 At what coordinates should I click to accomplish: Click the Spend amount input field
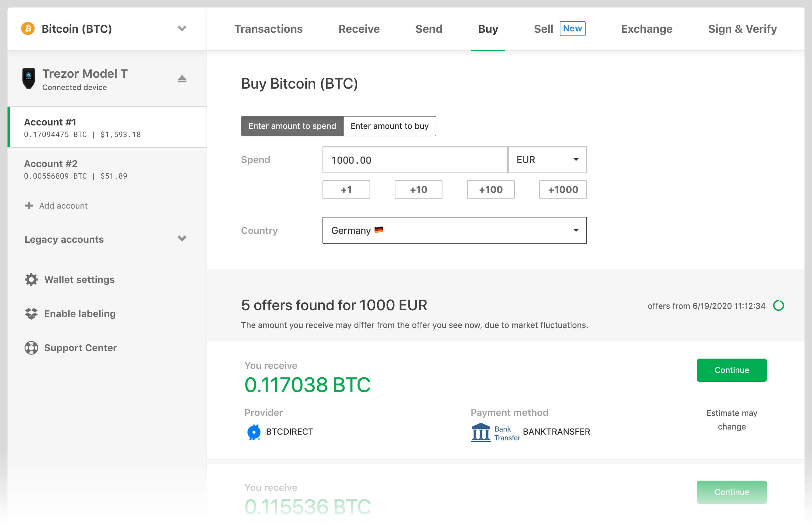415,160
